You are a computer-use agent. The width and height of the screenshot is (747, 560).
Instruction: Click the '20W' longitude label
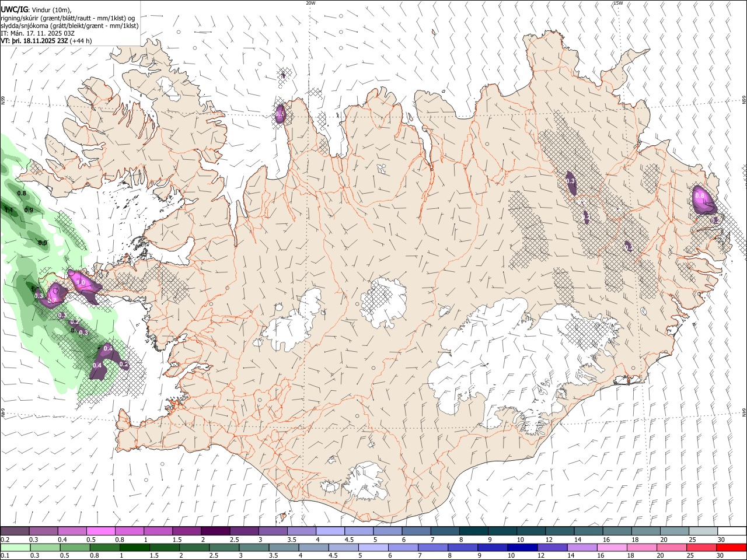[x=310, y=3]
